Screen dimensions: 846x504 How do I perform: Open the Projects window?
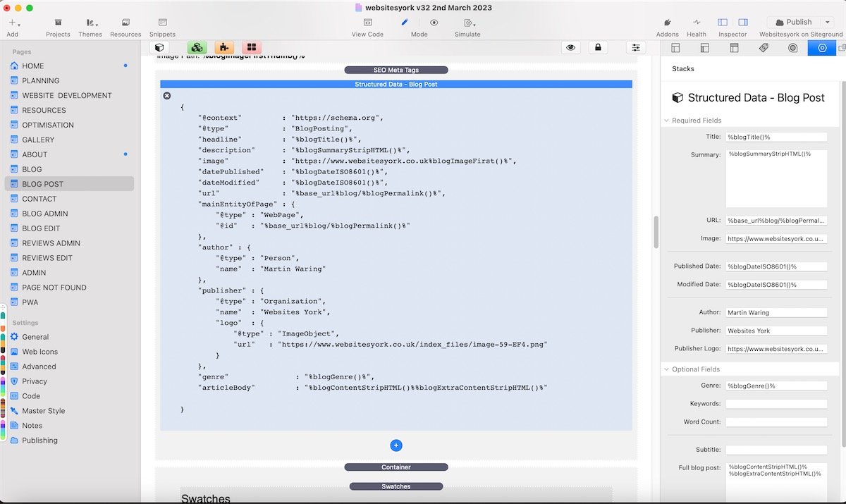tap(58, 27)
